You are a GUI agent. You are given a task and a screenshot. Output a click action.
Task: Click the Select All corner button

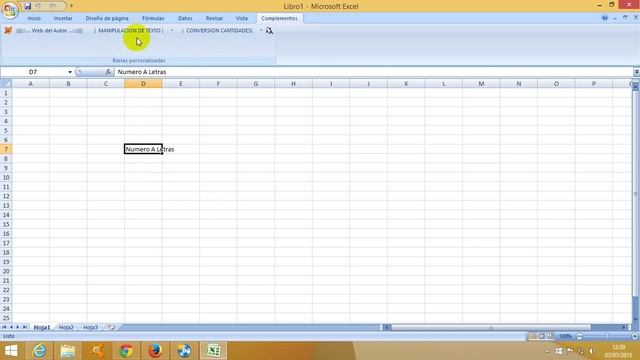click(x=6, y=84)
